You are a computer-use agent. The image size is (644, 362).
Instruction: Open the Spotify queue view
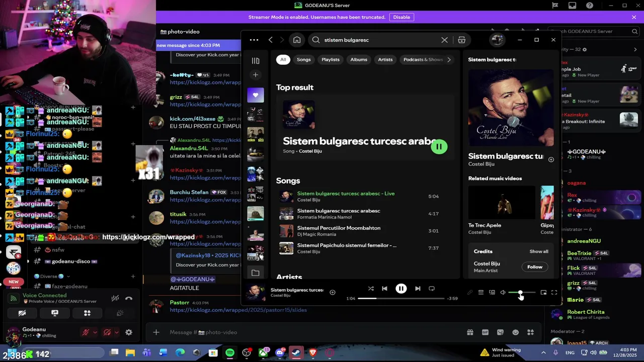tap(481, 293)
